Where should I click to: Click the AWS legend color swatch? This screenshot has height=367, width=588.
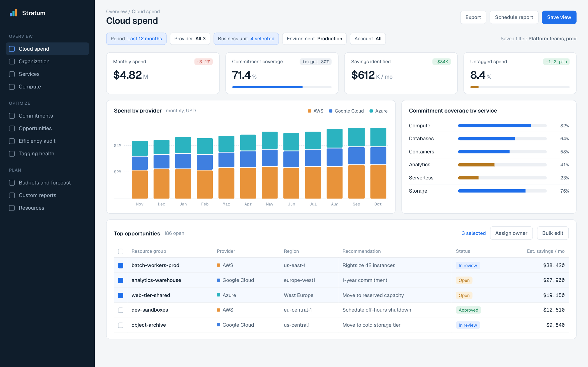point(309,111)
